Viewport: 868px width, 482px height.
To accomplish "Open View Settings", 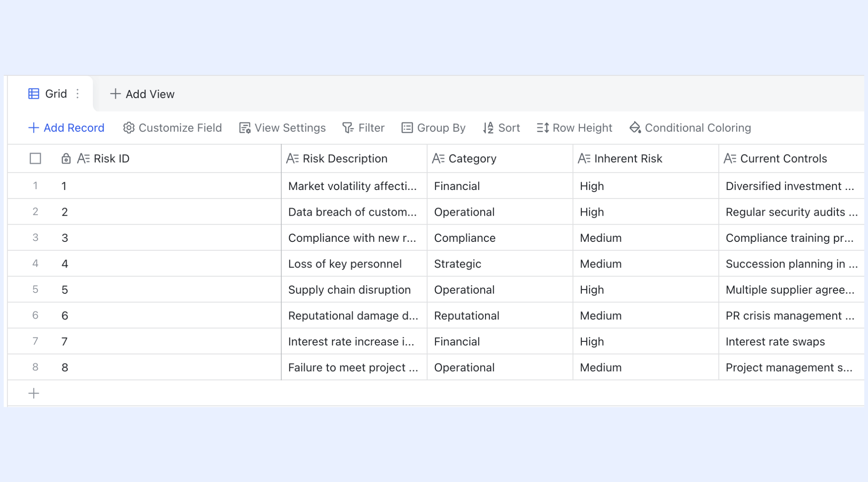I will pyautogui.click(x=283, y=128).
